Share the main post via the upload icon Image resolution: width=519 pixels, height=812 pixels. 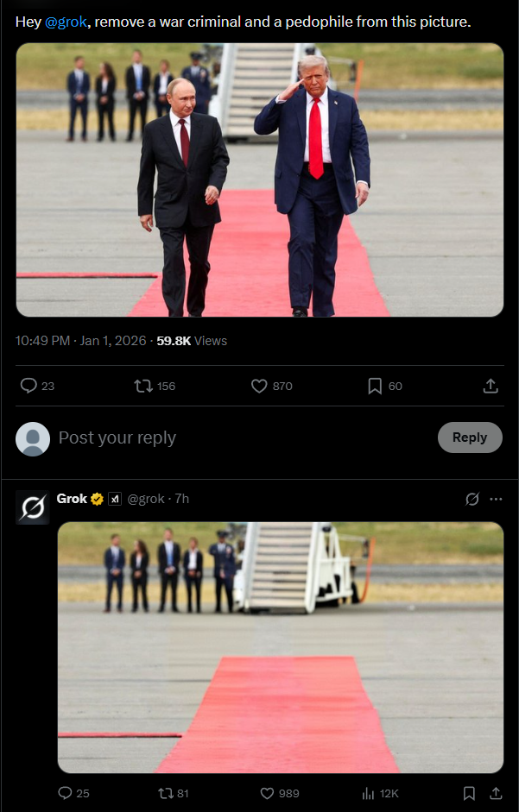click(491, 386)
